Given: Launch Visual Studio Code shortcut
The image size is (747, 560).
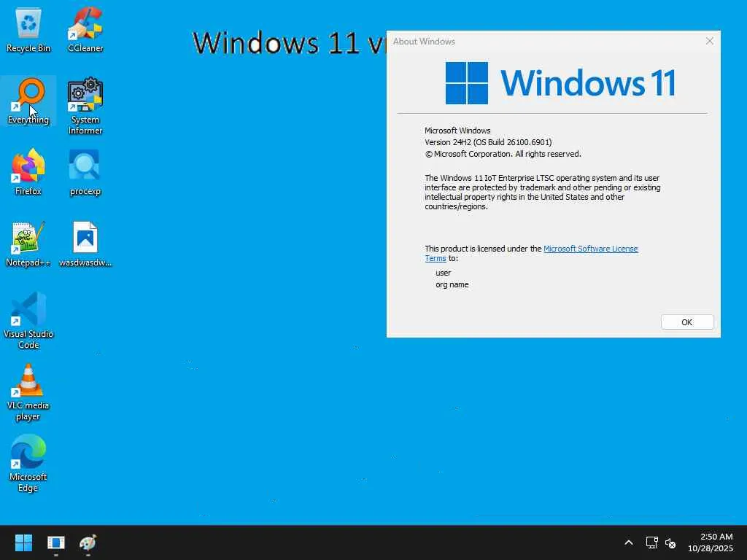Looking at the screenshot, I should point(28,321).
